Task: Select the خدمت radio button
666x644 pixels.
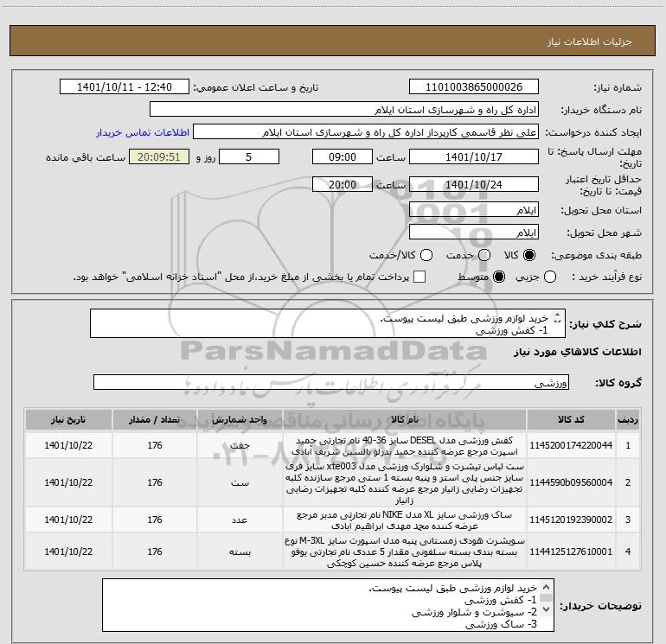Action: [x=484, y=255]
